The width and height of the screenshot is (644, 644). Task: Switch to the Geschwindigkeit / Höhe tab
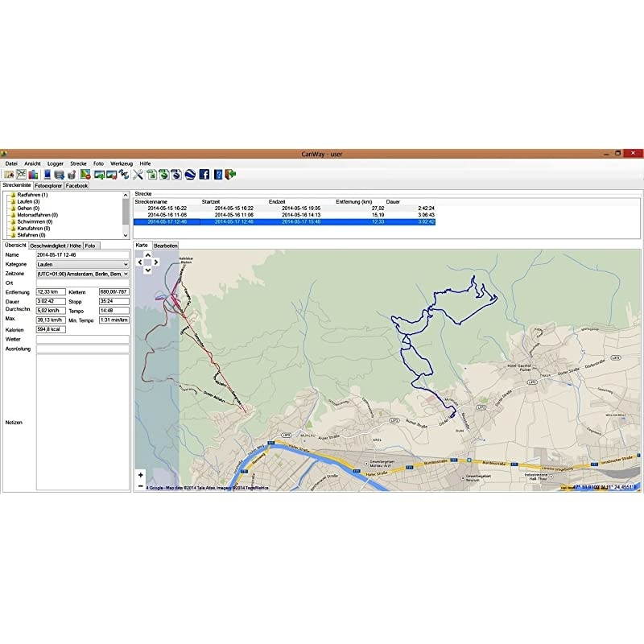55,246
